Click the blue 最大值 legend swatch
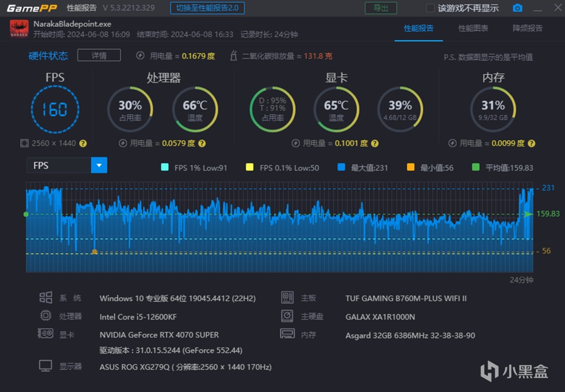 tap(341, 167)
